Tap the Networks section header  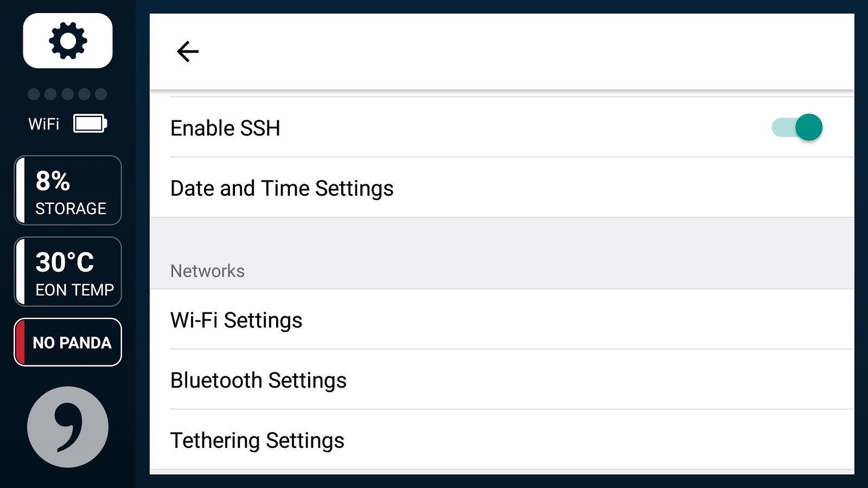tap(208, 271)
